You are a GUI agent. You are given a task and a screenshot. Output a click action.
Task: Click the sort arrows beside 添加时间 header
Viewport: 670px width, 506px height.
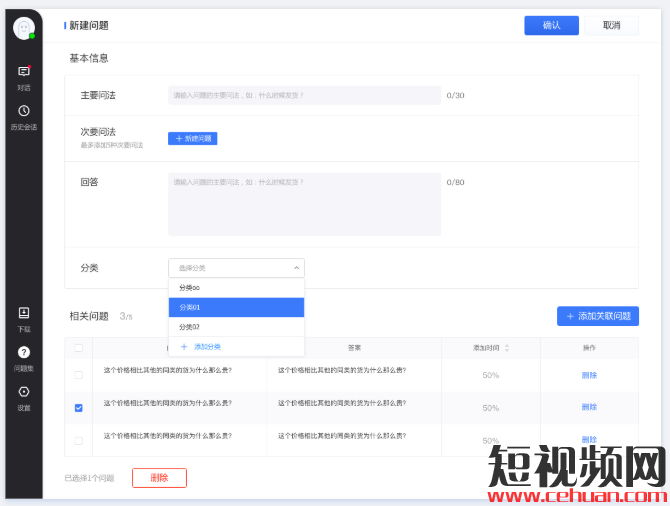coord(507,348)
